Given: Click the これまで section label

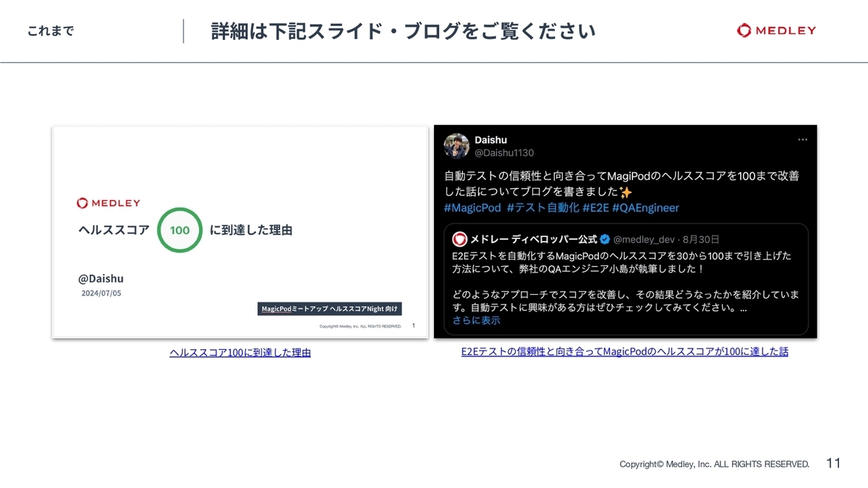Looking at the screenshot, I should point(51,31).
